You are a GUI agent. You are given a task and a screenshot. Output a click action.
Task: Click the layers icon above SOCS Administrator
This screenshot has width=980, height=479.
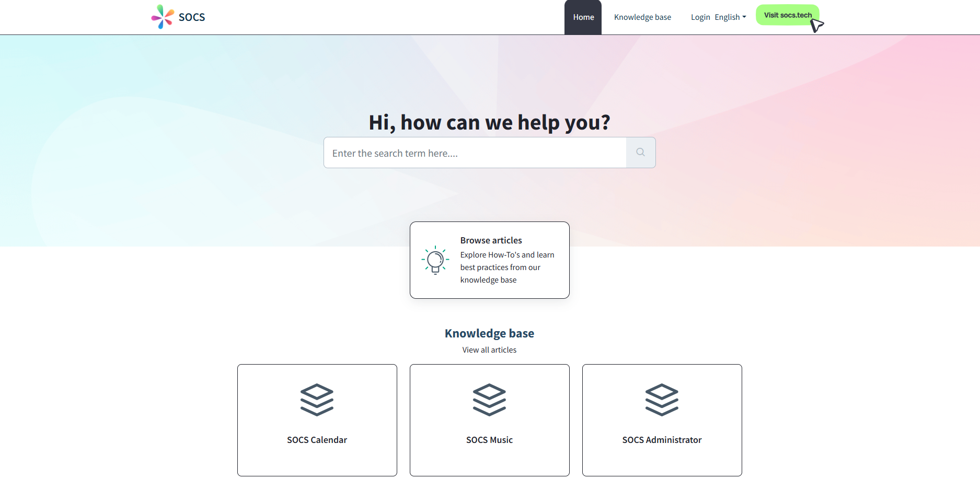662,400
